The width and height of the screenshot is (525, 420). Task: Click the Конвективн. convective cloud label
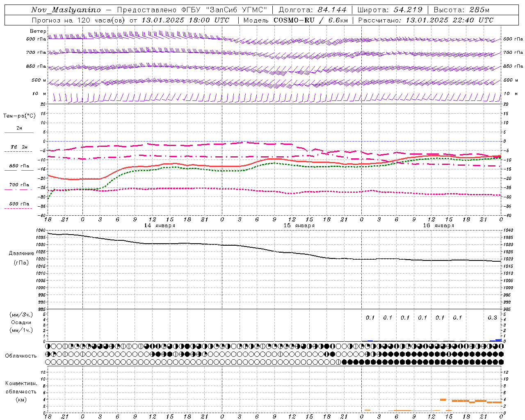point(21,383)
